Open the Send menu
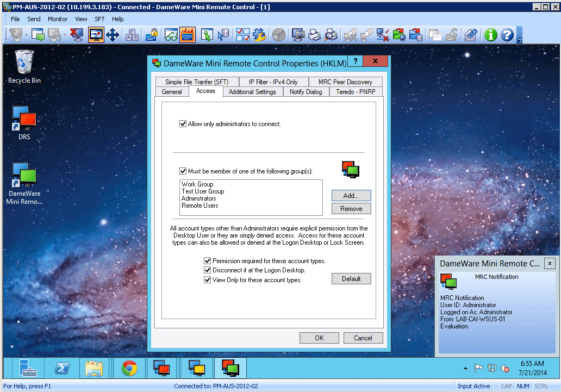 point(34,19)
